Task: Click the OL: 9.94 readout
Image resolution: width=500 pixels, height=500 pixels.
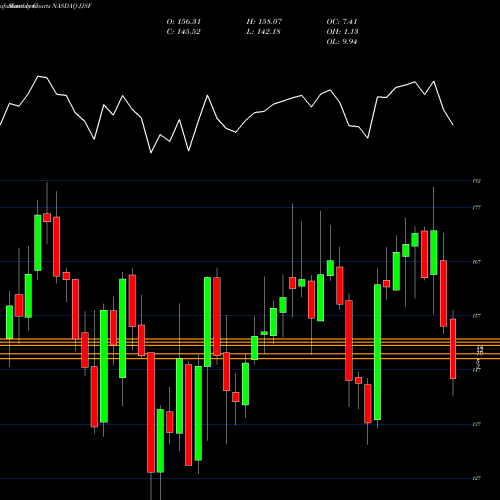Action: point(342,42)
